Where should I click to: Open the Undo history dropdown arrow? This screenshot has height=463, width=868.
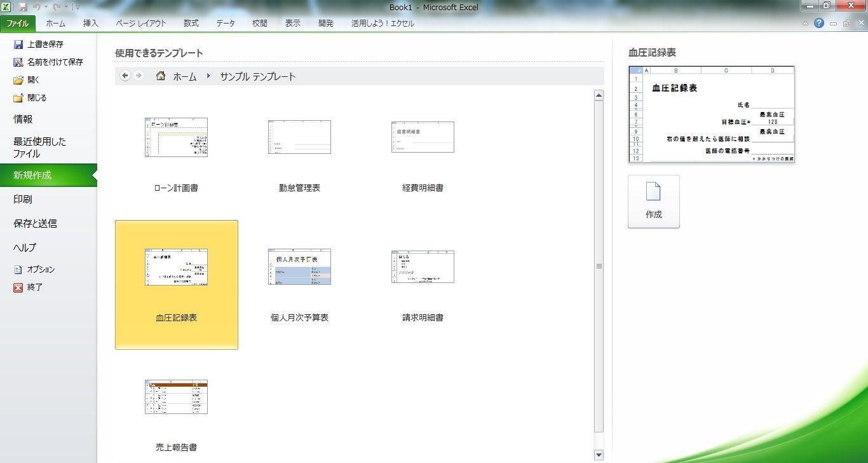pyautogui.click(x=46, y=8)
